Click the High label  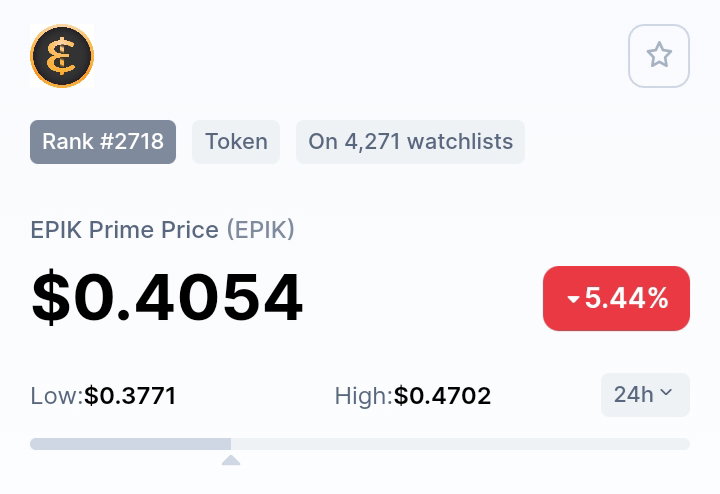(x=363, y=396)
